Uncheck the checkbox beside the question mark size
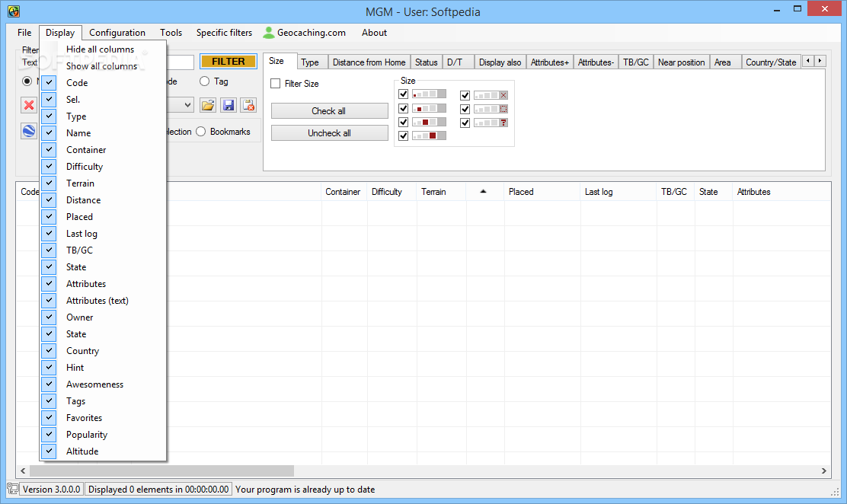The height and width of the screenshot is (504, 847). [465, 123]
